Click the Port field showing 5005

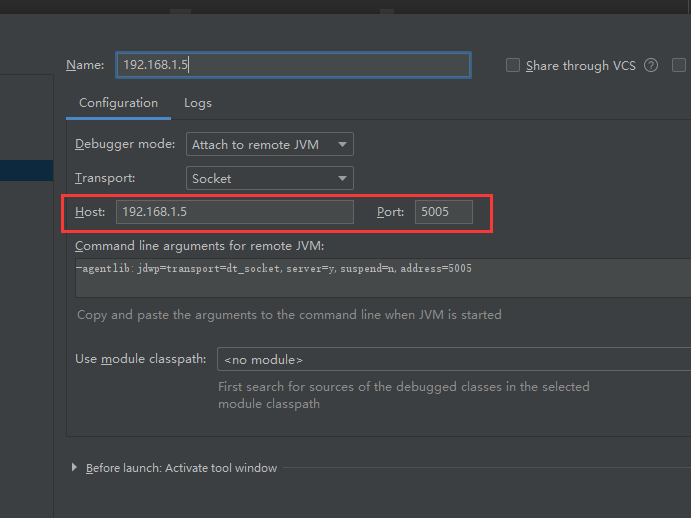[x=443, y=212]
